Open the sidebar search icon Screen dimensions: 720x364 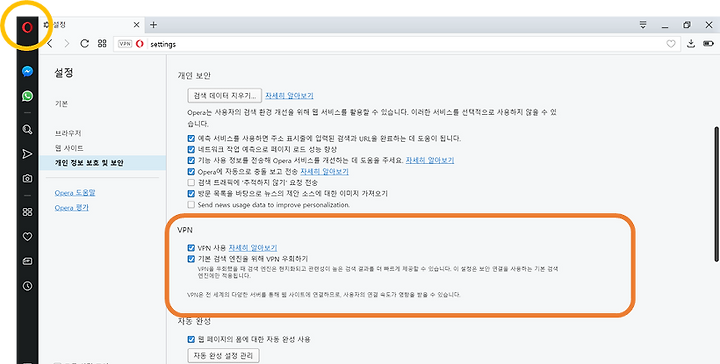[x=28, y=129]
